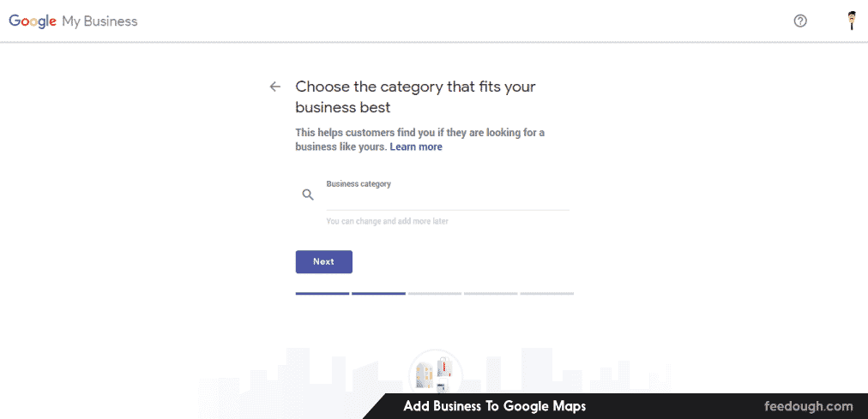This screenshot has width=868, height=419.
Task: Click the first progress step segment
Action: click(322, 293)
